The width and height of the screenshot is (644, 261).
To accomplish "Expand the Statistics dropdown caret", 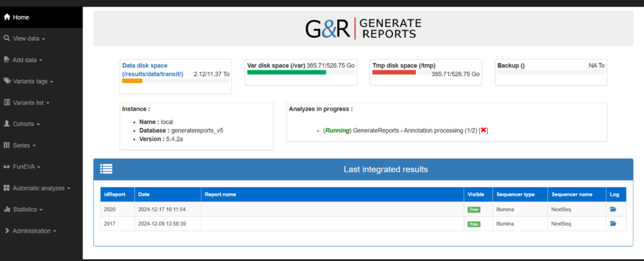I will point(41,210).
